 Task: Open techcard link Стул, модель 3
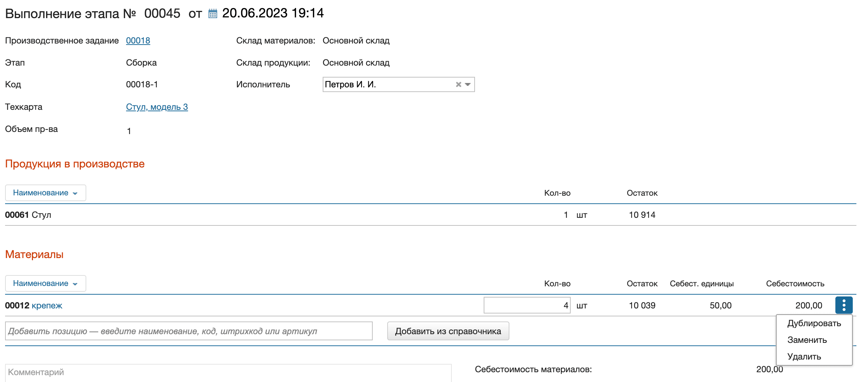(x=157, y=107)
